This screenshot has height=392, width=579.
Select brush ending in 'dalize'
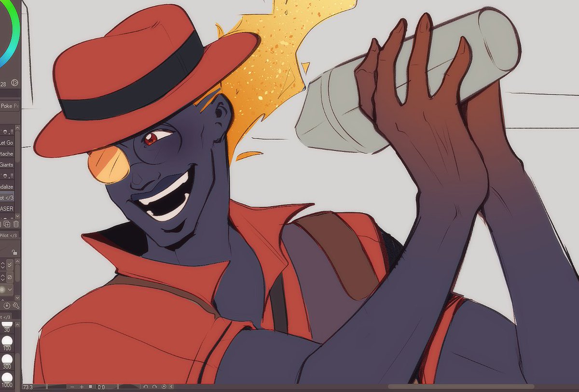[7, 187]
